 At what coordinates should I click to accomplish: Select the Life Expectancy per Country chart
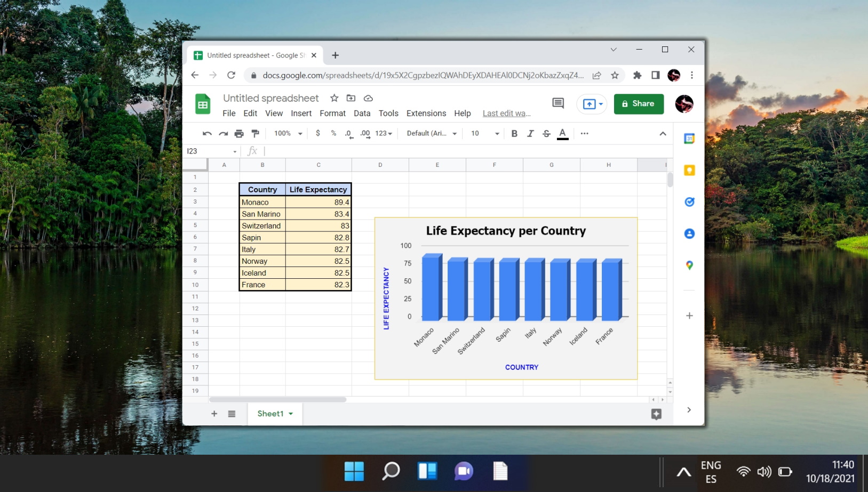(506, 299)
